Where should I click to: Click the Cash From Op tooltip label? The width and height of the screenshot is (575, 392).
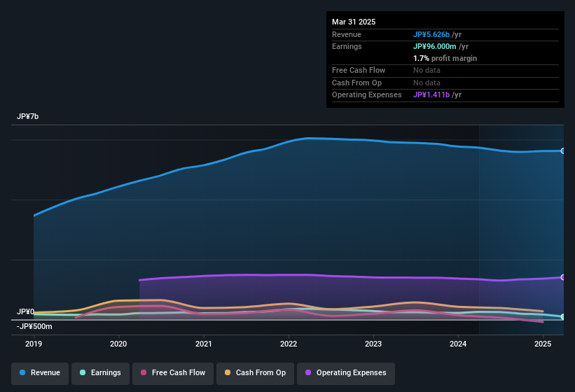pyautogui.click(x=356, y=83)
